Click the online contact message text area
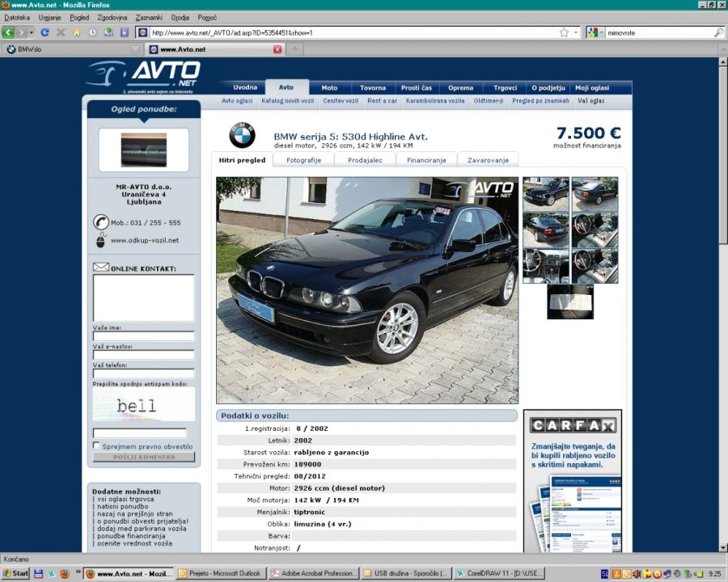 [x=143, y=297]
